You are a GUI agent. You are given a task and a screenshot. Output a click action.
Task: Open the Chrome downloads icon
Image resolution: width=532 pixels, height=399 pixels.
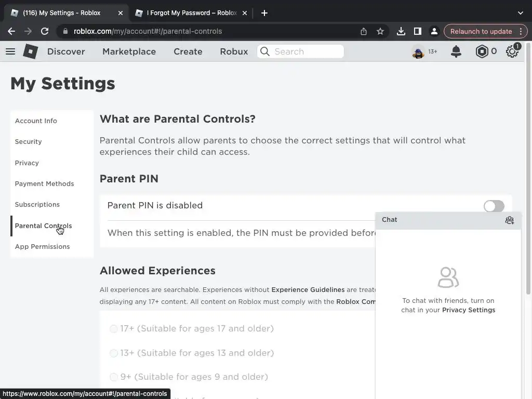(x=401, y=31)
